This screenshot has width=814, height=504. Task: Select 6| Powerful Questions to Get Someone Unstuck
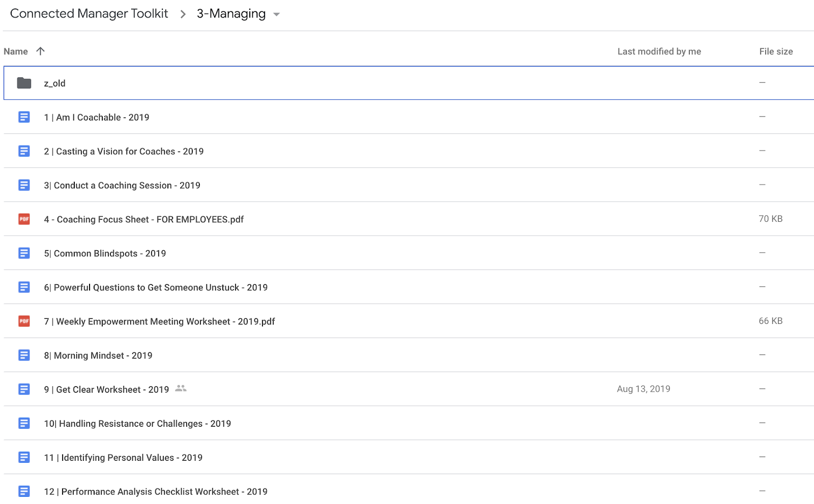pyautogui.click(x=409, y=287)
